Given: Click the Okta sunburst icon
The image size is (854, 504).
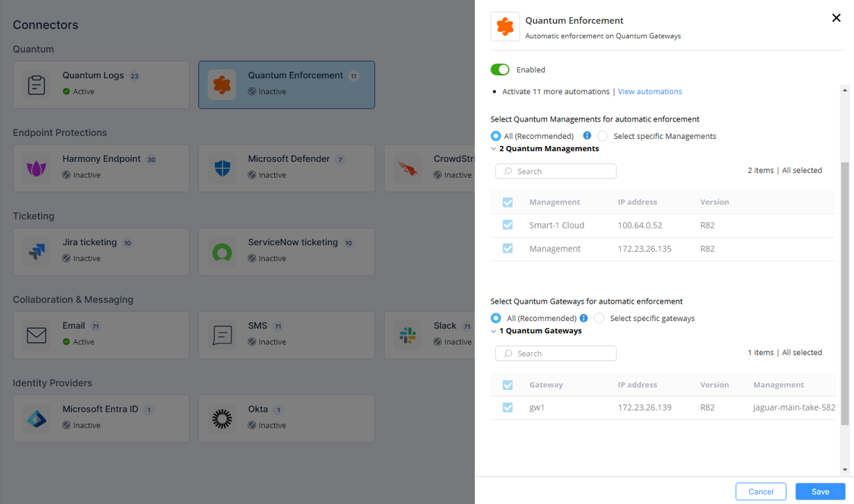Looking at the screenshot, I should coord(222,419).
